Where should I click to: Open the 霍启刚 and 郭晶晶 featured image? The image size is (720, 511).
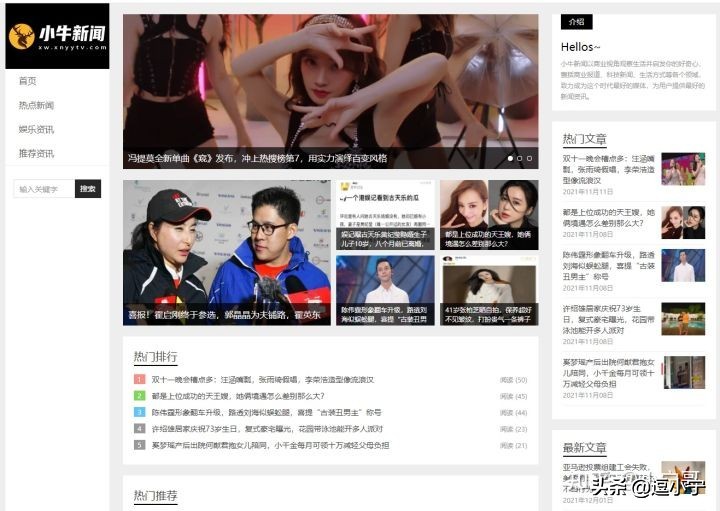[227, 253]
